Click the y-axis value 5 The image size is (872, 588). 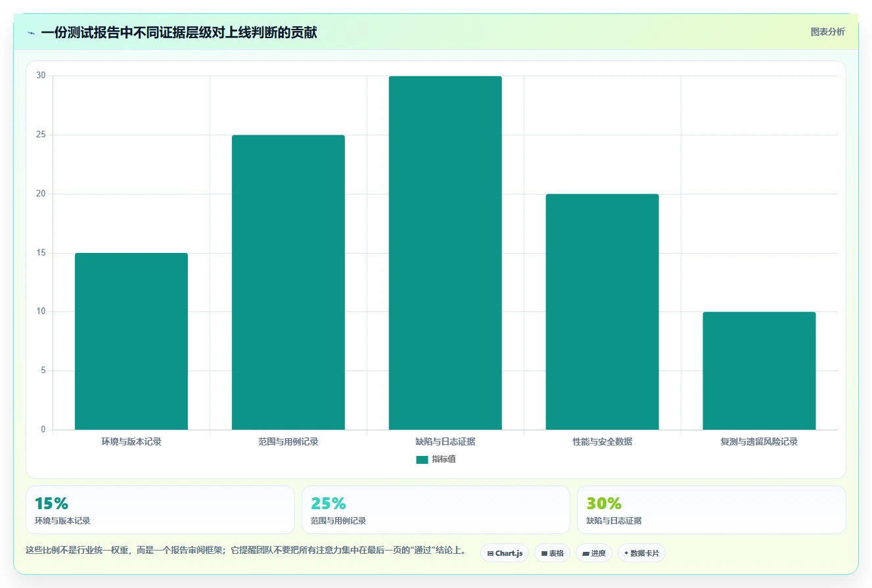(43, 371)
